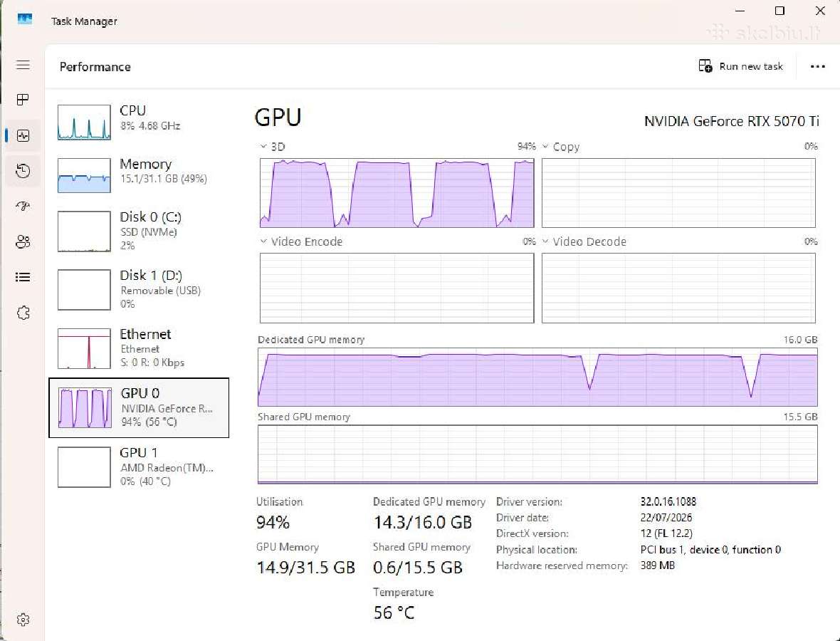Open the Users page icon
Viewport: 840px width, 641px height.
[x=23, y=241]
